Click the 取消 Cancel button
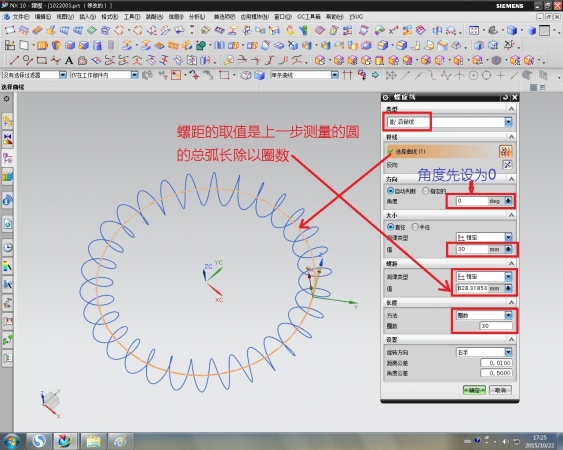 pyautogui.click(x=500, y=390)
